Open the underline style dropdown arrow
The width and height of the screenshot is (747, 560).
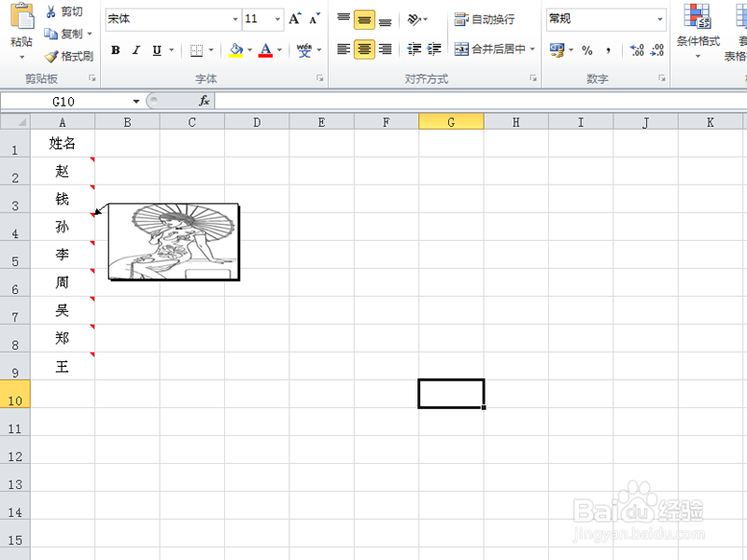(172, 49)
